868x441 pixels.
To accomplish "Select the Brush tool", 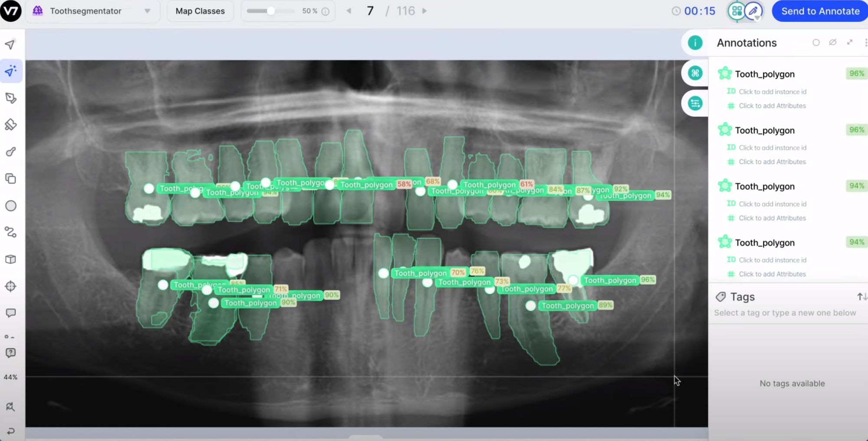I will (x=11, y=152).
